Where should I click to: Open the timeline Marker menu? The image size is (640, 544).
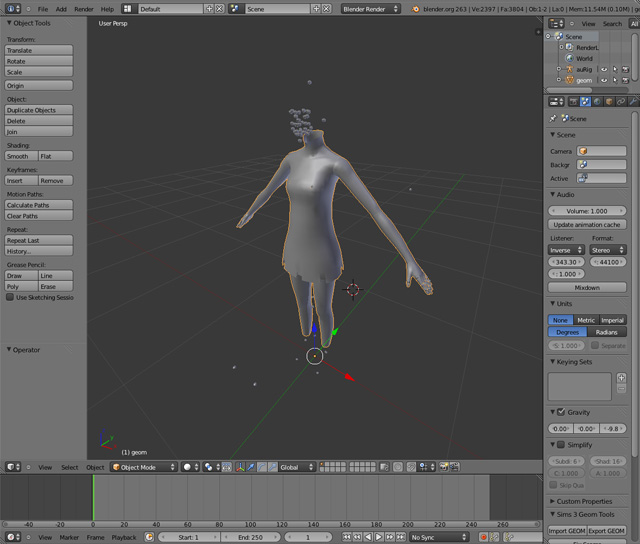69,537
